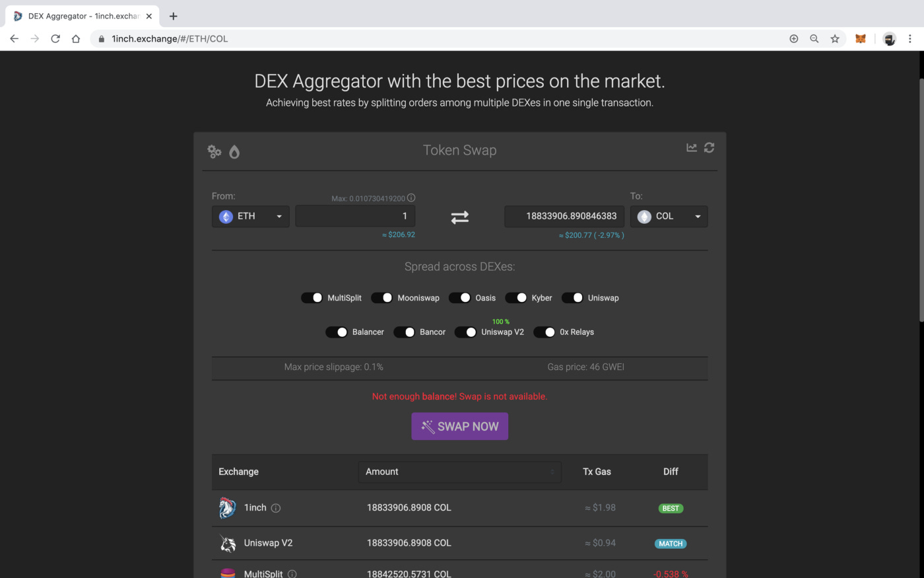The image size is (924, 578).
Task: Click the gas droplet icon
Action: [x=234, y=152]
